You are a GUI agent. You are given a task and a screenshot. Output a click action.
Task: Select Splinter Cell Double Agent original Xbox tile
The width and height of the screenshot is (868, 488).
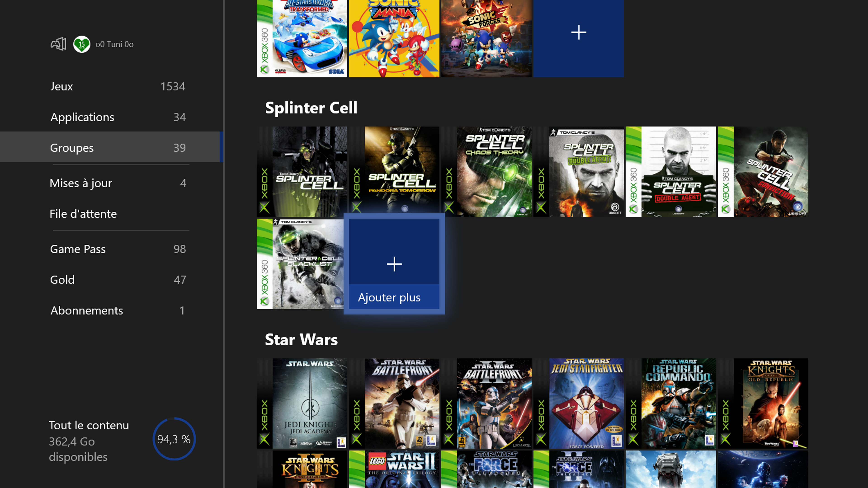(579, 172)
